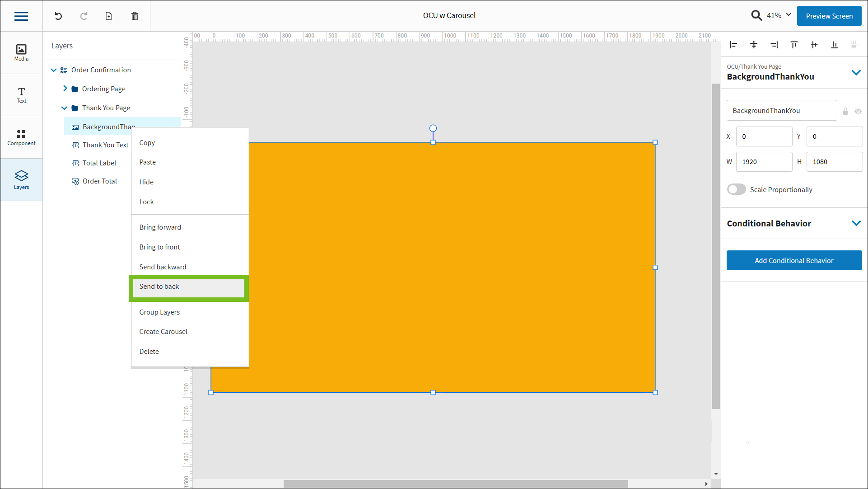Image resolution: width=868 pixels, height=489 pixels.
Task: Open the Media panel
Action: pos(21,52)
